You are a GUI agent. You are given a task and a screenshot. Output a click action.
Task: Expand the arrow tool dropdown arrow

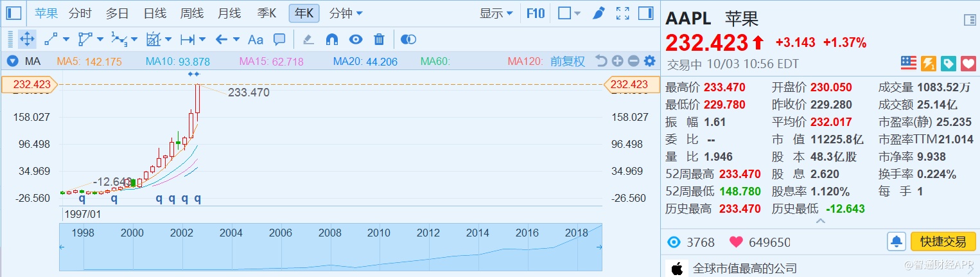pyautogui.click(x=236, y=40)
